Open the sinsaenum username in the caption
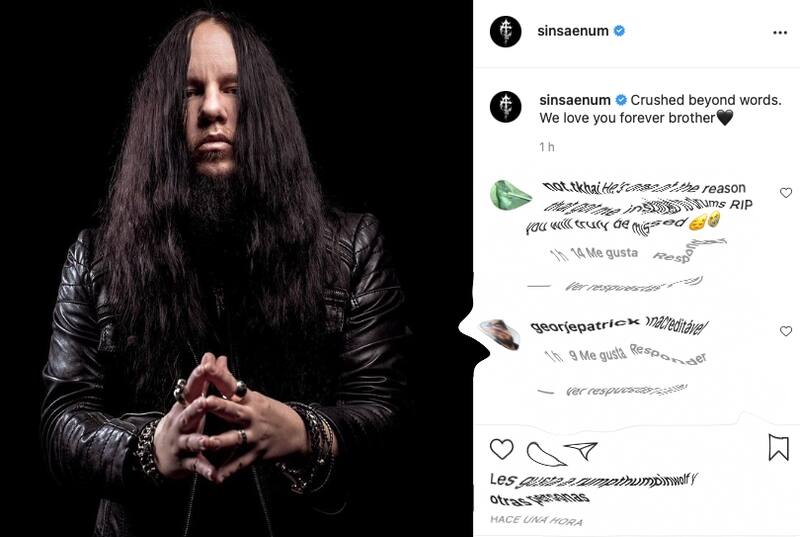The width and height of the screenshot is (800, 537). (x=575, y=100)
